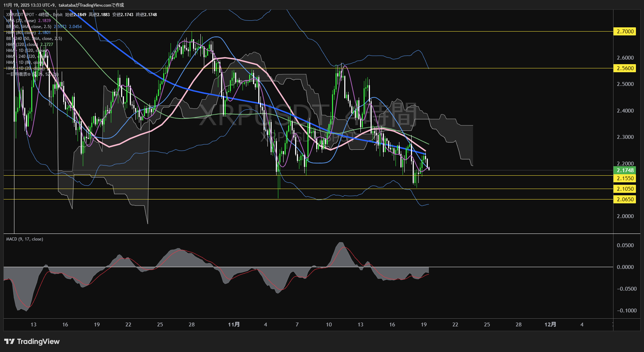Select the XRPUSDT SPOT symbol in the legend
Image resolution: width=644 pixels, height=352 pixels.
(x=19, y=15)
